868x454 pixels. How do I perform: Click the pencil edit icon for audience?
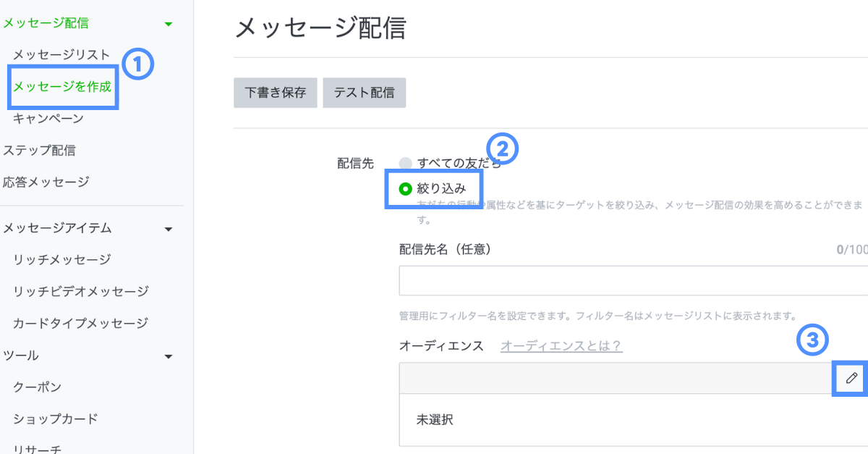[x=852, y=378]
